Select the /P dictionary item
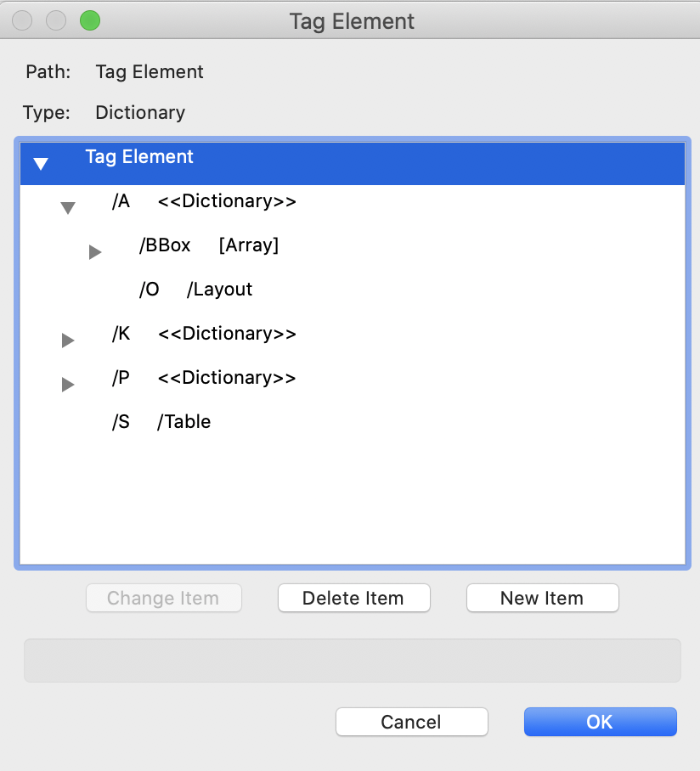This screenshot has width=700, height=771. 204,377
